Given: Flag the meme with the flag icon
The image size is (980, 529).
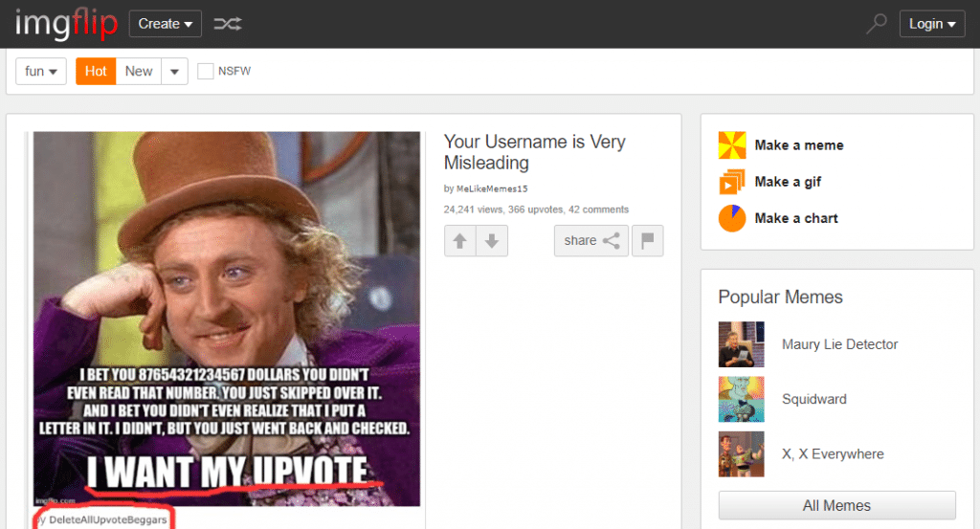Looking at the screenshot, I should point(648,240).
